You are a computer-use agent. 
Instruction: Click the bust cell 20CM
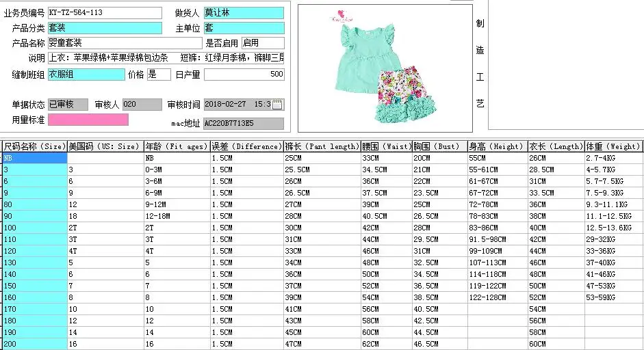(440, 158)
